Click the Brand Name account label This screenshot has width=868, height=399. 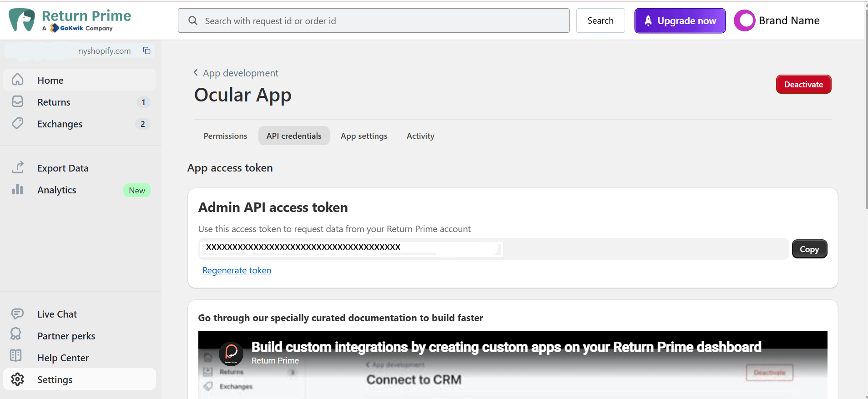(x=789, y=20)
